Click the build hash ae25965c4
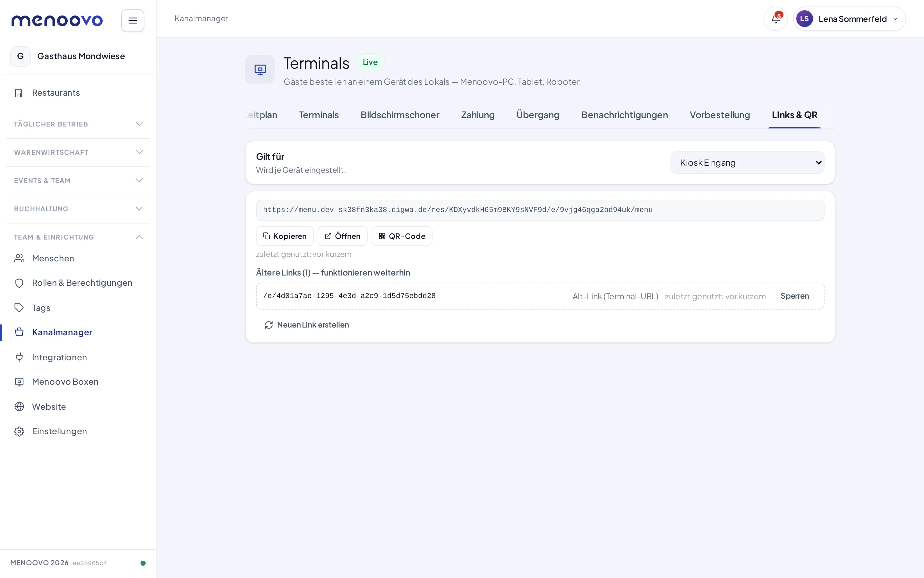 90,563
